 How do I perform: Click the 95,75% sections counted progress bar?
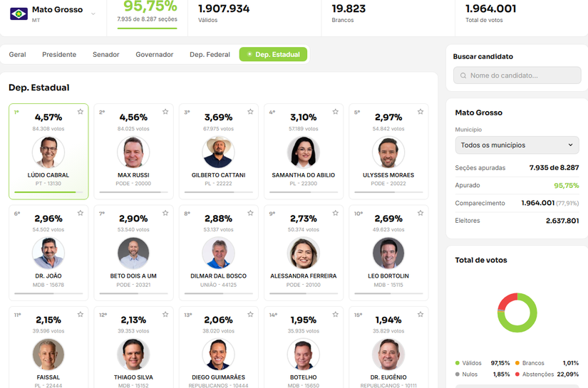pos(147,28)
